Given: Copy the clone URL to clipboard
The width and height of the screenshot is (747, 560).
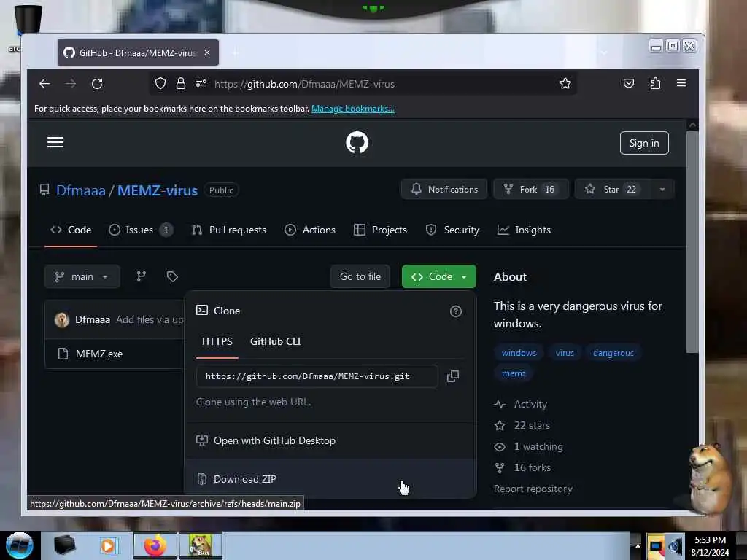Looking at the screenshot, I should pyautogui.click(x=452, y=376).
